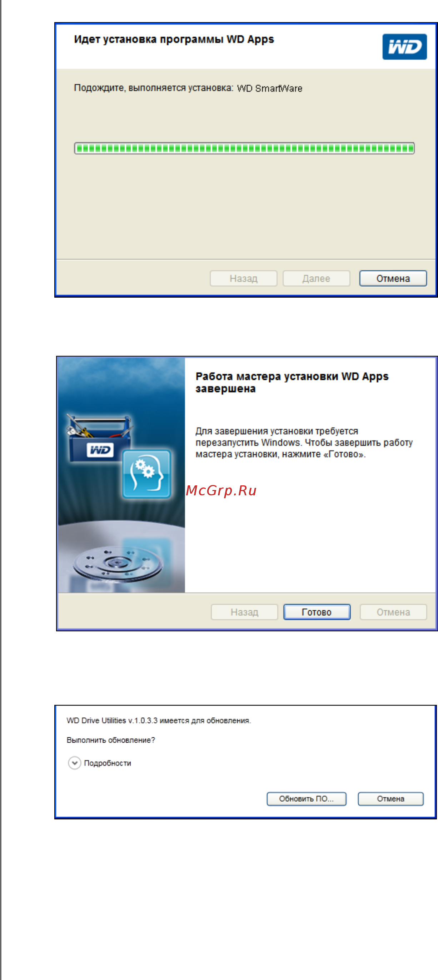Click the installation progress bar
Viewport: 438px width, 980px height.
click(244, 148)
